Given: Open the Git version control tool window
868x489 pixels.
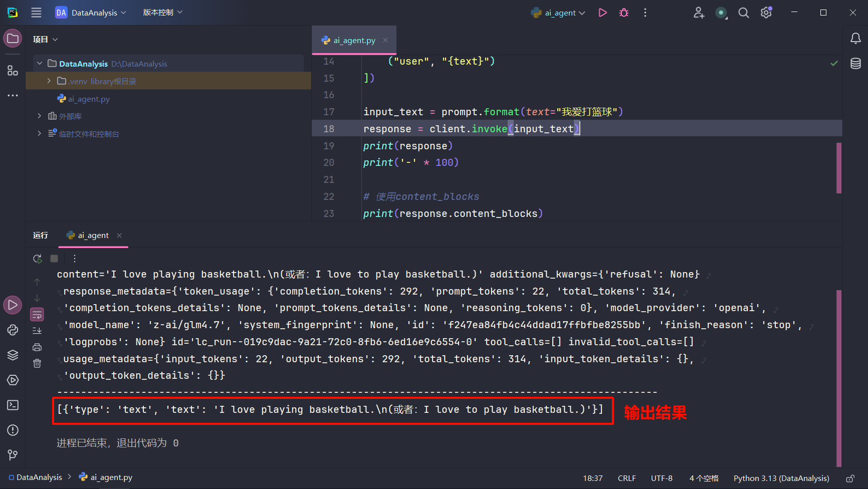Looking at the screenshot, I should pyautogui.click(x=13, y=455).
